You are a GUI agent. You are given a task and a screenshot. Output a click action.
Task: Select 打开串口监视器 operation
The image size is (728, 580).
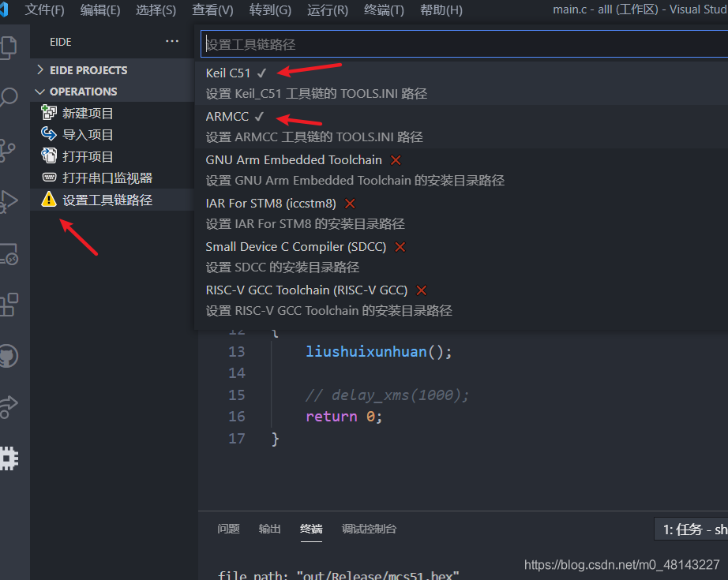[x=112, y=178]
